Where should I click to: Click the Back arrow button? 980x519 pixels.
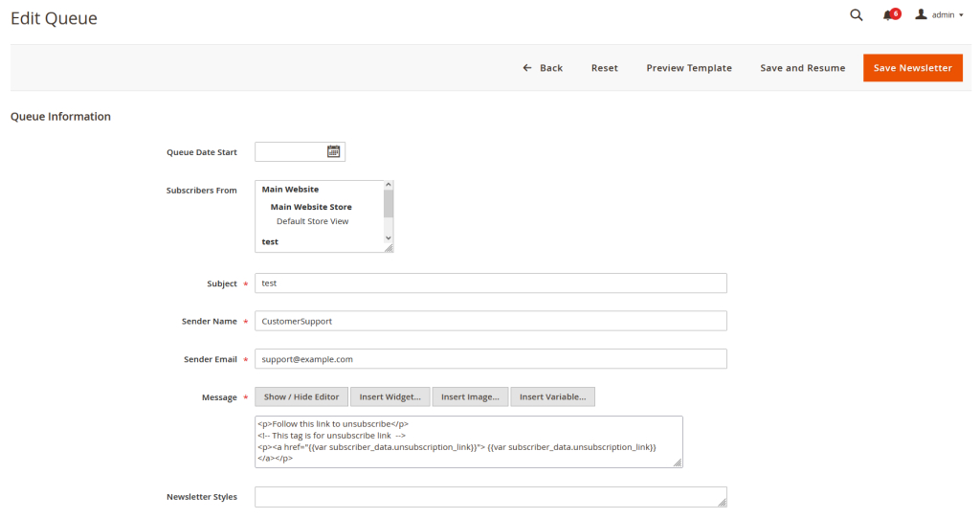(x=543, y=68)
